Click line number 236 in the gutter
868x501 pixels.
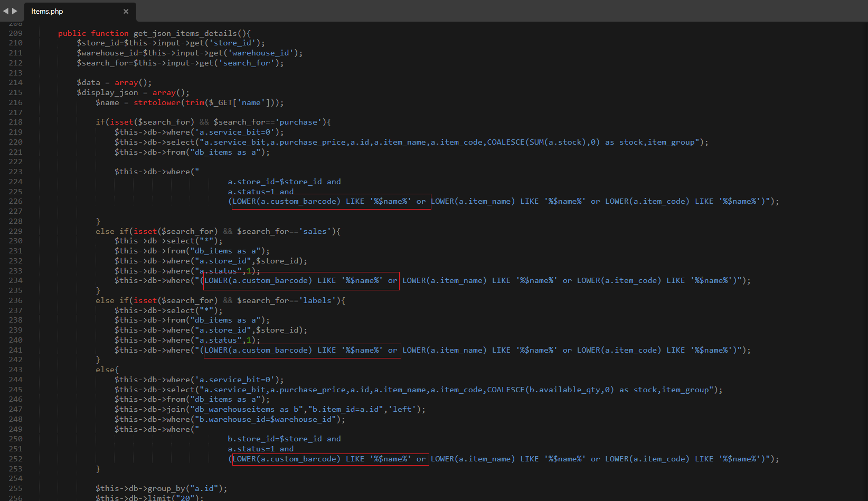(x=16, y=300)
